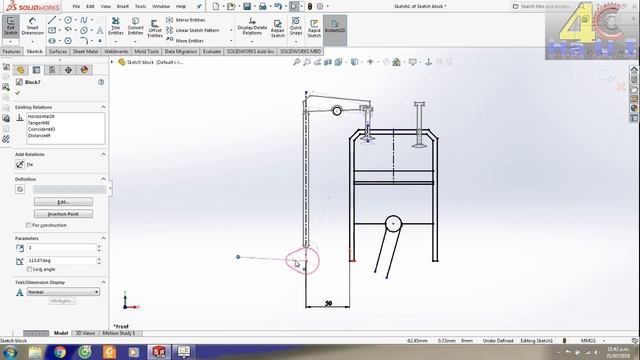Click the Move Entities tool

click(x=185, y=40)
